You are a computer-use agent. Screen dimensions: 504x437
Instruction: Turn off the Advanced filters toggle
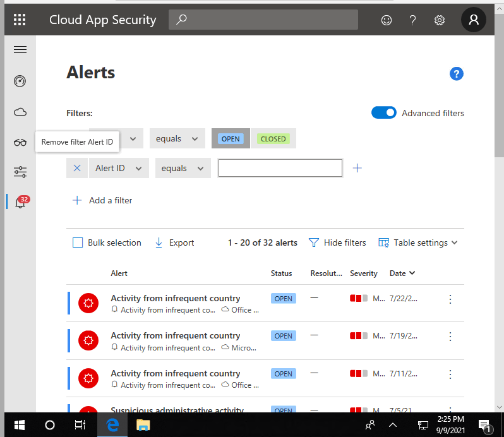pos(384,113)
